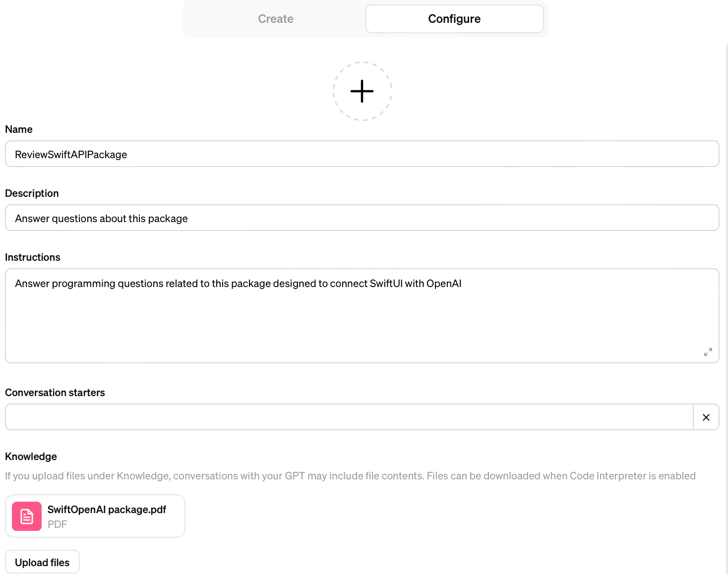The image size is (728, 579).
Task: Select the Configure tab
Action: [x=455, y=19]
